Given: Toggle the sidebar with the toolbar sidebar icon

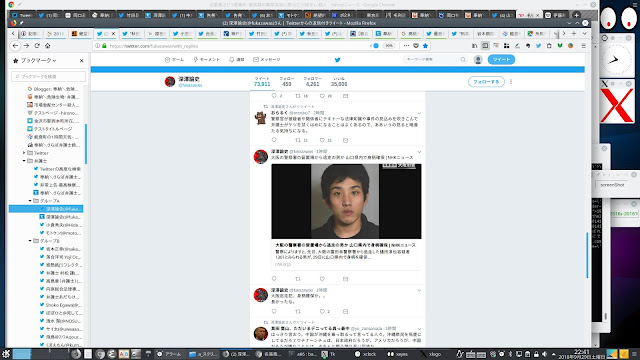Looking at the screenshot, I should point(485,46).
